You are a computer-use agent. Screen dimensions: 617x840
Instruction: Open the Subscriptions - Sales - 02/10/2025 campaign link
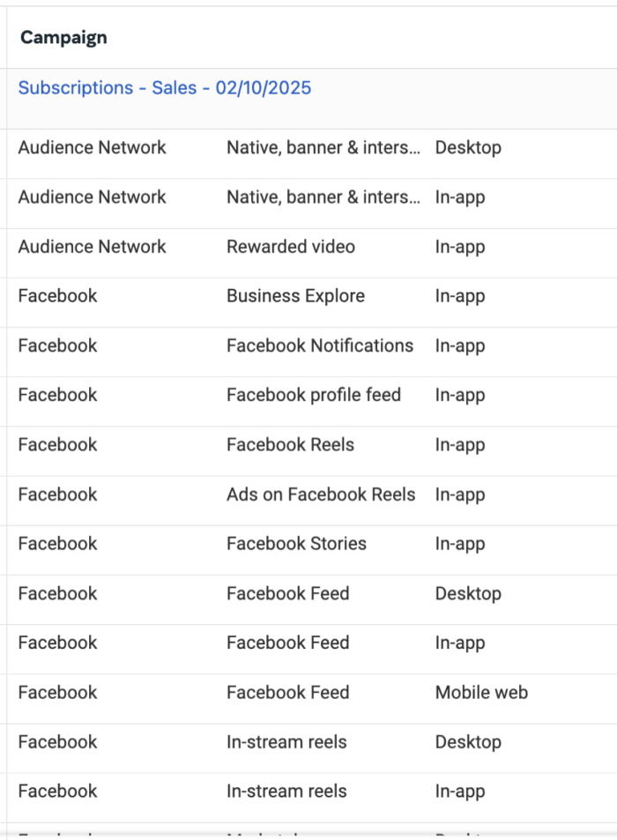tap(165, 88)
